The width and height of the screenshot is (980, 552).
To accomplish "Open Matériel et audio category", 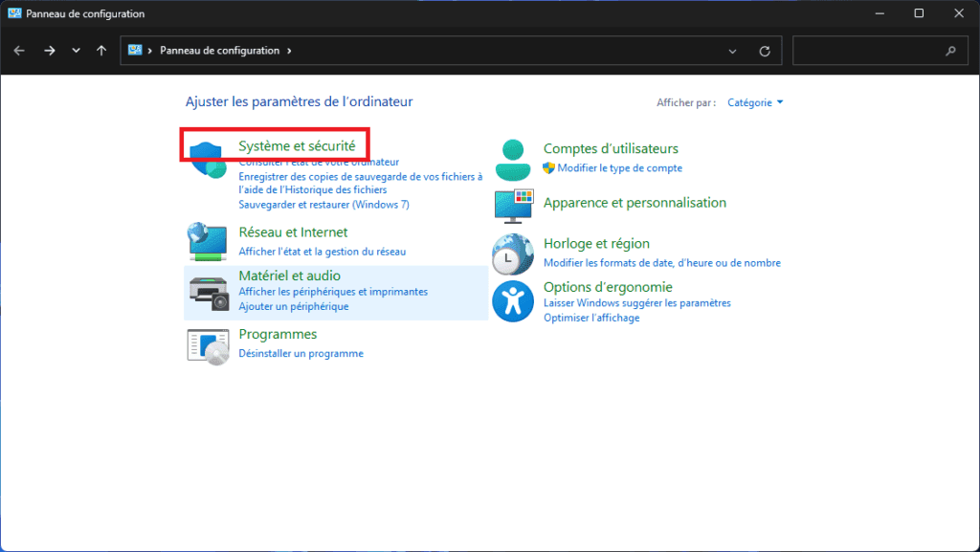I will tap(289, 276).
